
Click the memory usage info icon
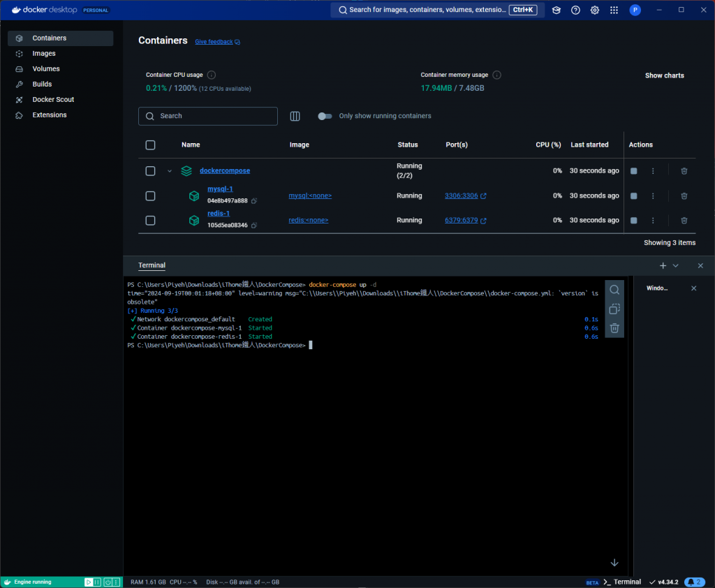[x=497, y=75]
